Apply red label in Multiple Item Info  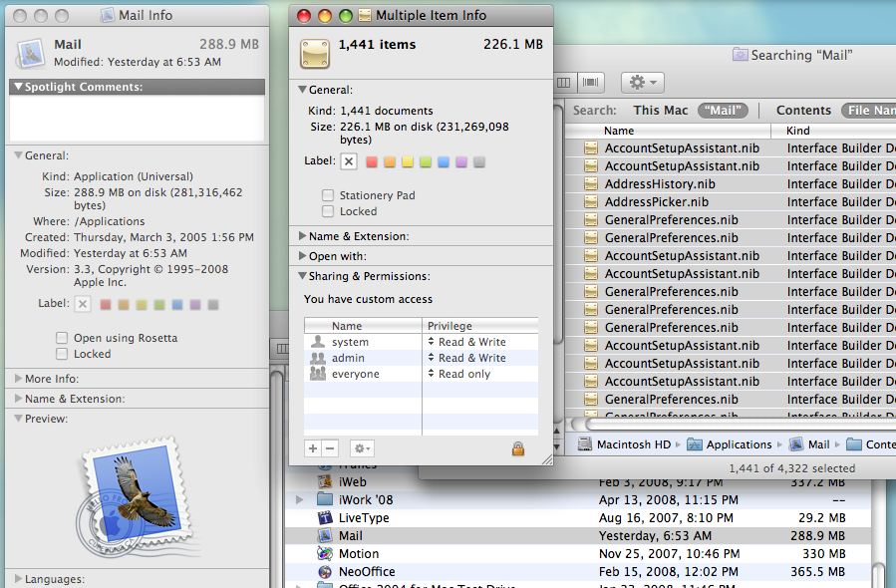pyautogui.click(x=372, y=162)
